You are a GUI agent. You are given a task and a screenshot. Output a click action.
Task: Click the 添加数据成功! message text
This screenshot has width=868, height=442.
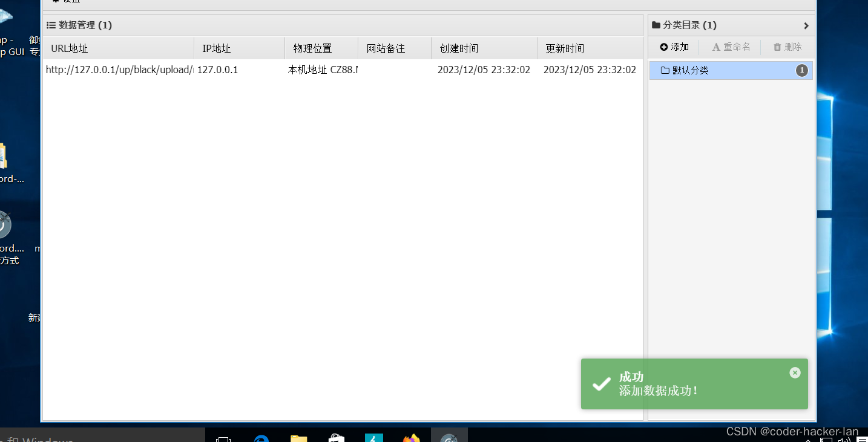coord(659,391)
